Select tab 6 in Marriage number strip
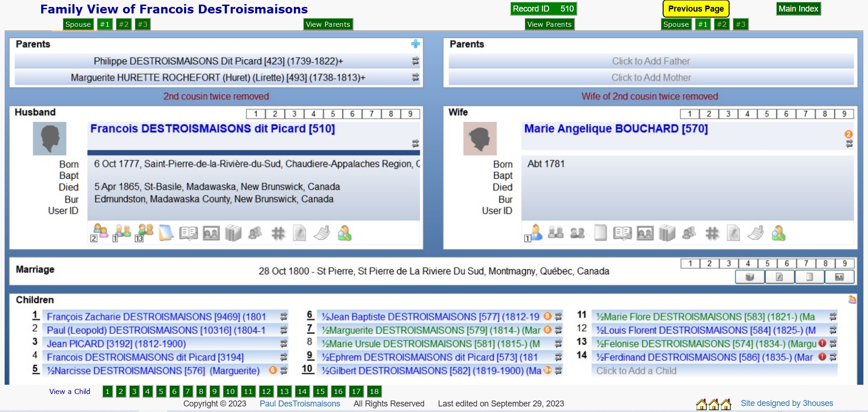 [787, 264]
